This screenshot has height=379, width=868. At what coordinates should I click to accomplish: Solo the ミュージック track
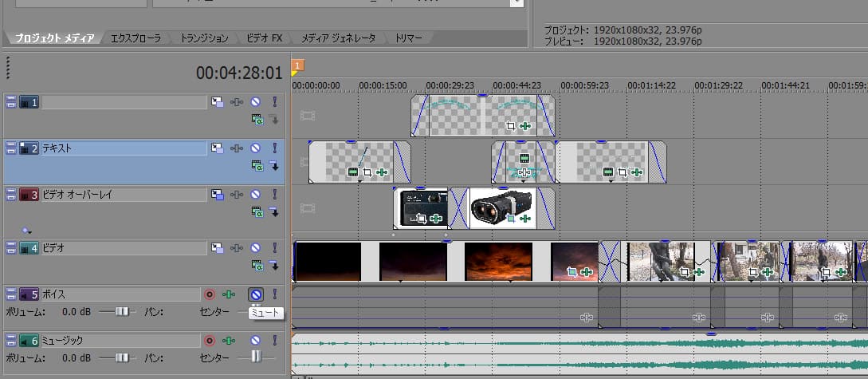click(275, 341)
